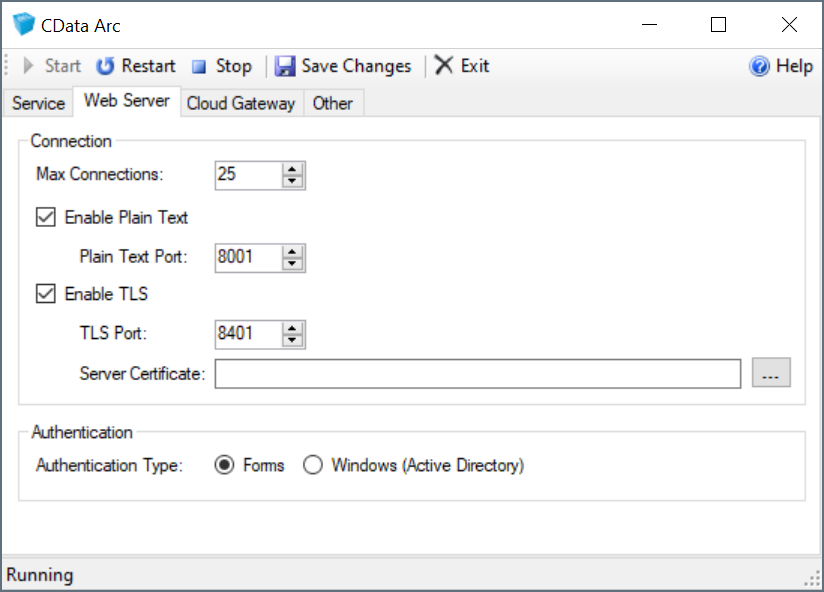Click the greyed-out Start icon
Screen dimensions: 824x592
(x=29, y=66)
